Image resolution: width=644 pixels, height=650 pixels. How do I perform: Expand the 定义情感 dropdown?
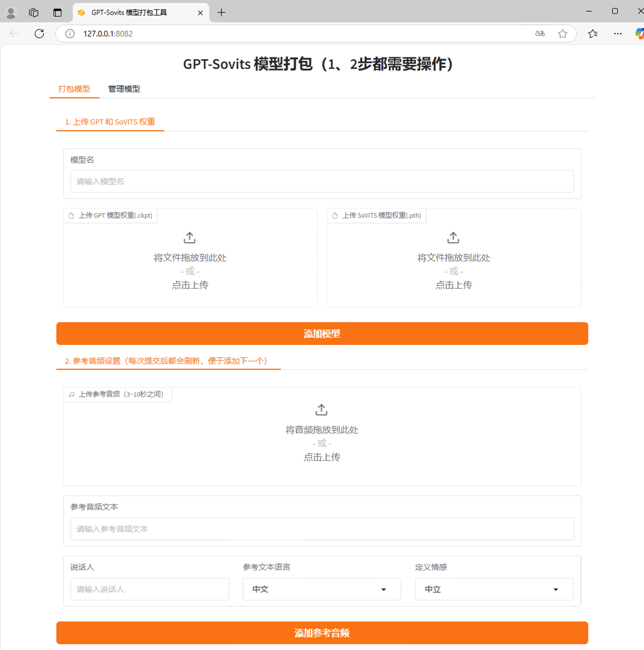494,589
